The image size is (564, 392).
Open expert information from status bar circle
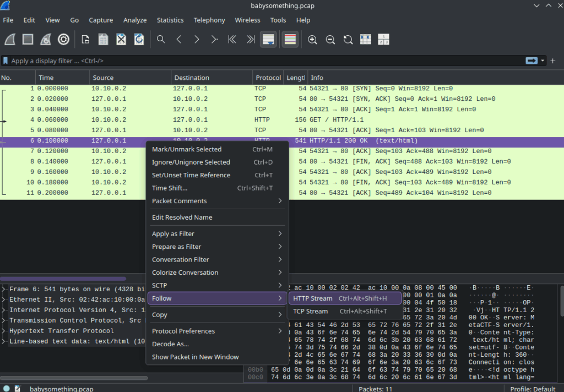[7, 389]
